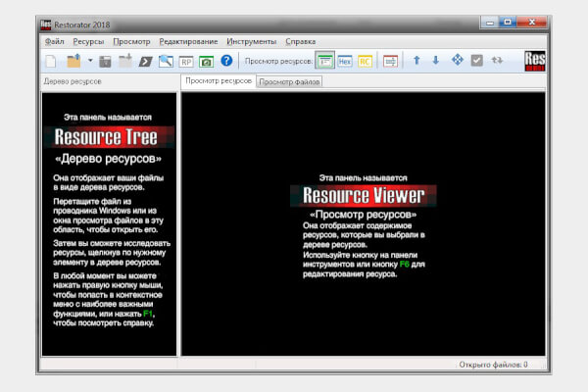The width and height of the screenshot is (588, 392).
Task: Switch to the Просмотр файлов tab
Action: pyautogui.click(x=289, y=81)
